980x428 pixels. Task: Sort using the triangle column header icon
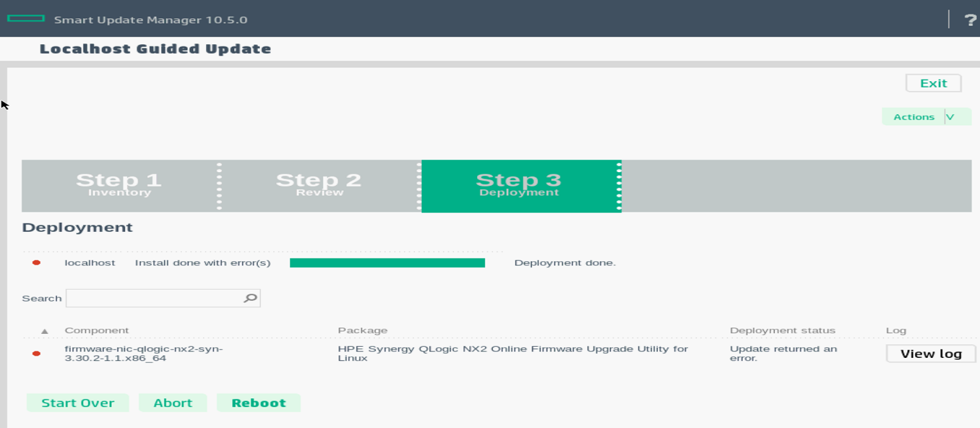45,331
